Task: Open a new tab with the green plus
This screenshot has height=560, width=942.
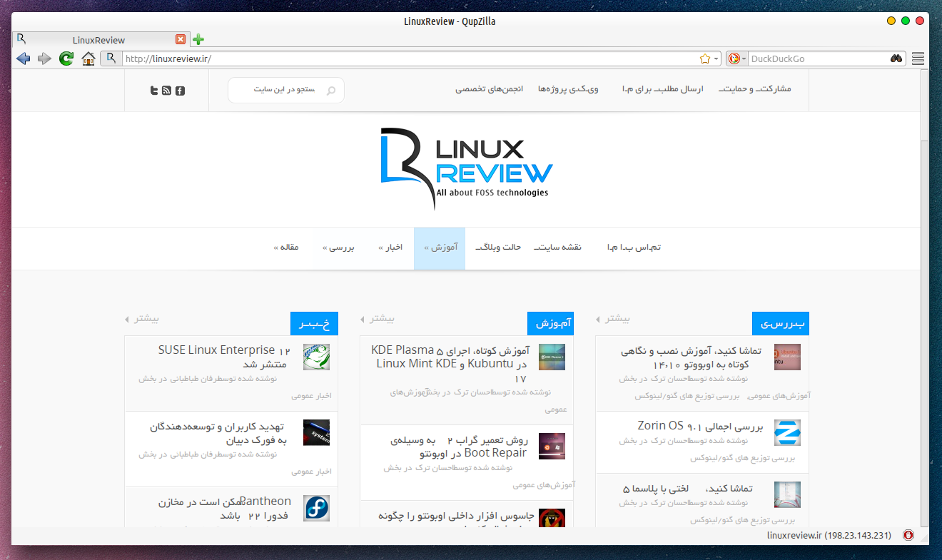Action: pyautogui.click(x=198, y=39)
